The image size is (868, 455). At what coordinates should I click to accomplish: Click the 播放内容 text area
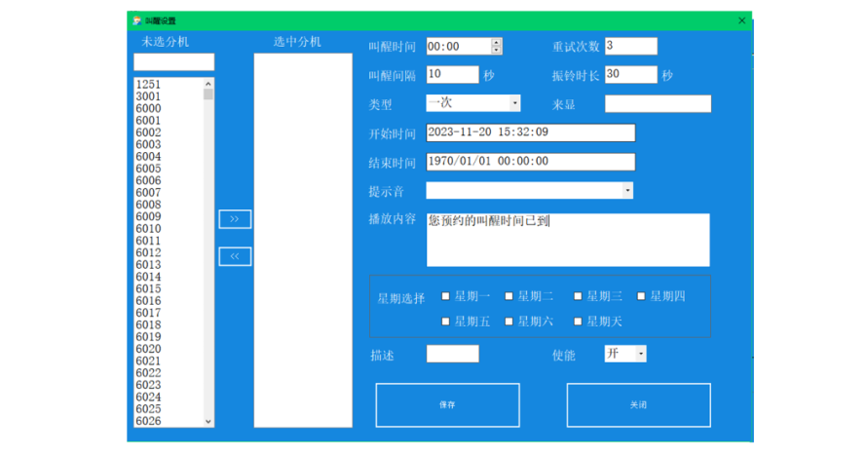(568, 240)
